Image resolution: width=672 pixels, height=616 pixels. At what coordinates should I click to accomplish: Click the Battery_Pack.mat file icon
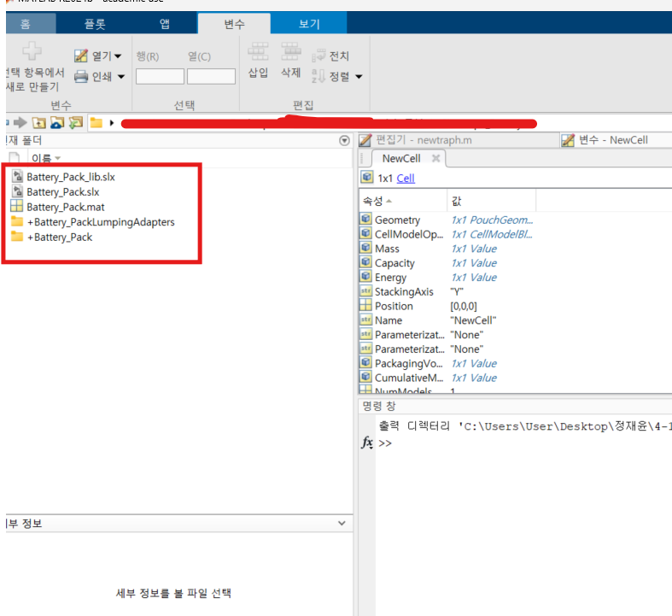click(17, 206)
